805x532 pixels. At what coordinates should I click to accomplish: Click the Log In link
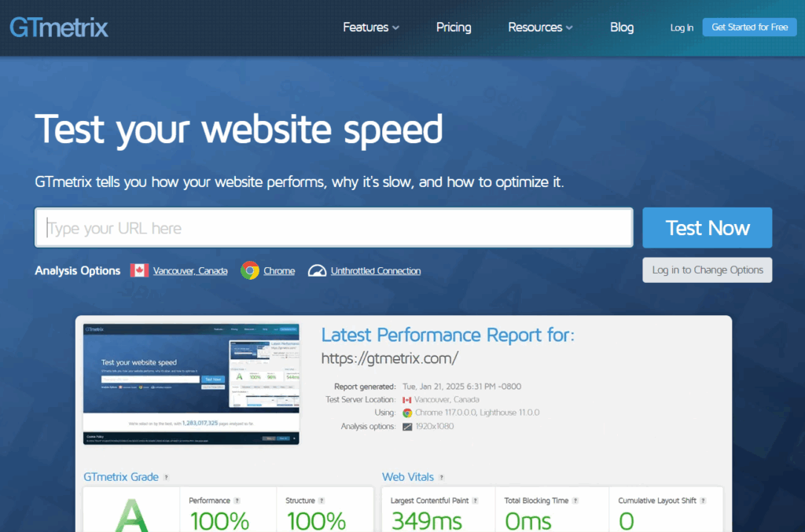pyautogui.click(x=682, y=28)
